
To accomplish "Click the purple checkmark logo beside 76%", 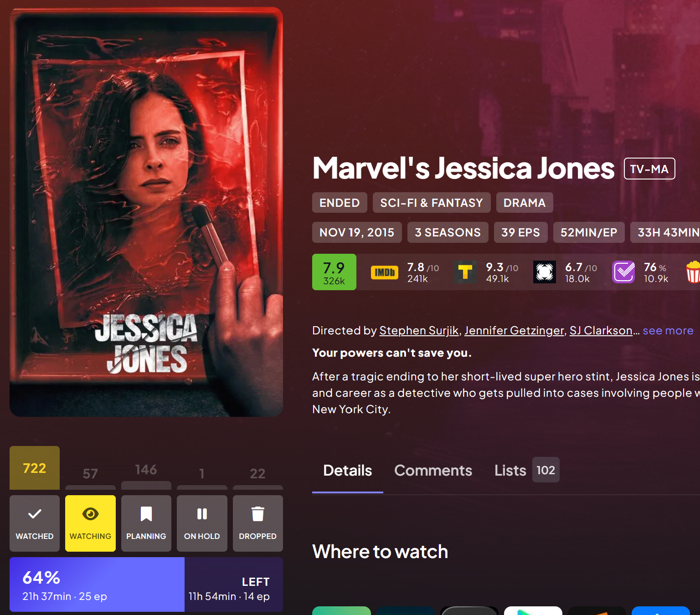I will 623,272.
